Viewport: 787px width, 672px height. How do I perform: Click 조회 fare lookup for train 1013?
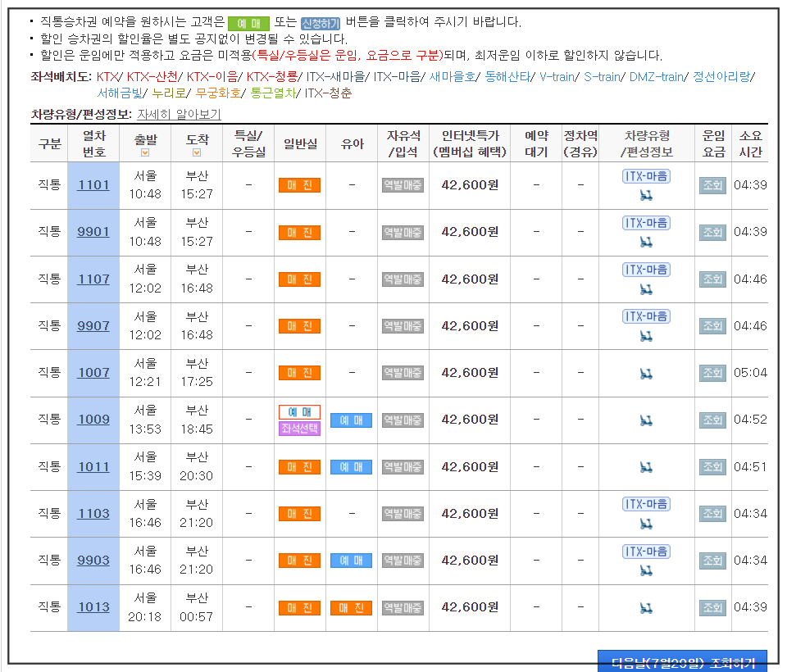(712, 608)
